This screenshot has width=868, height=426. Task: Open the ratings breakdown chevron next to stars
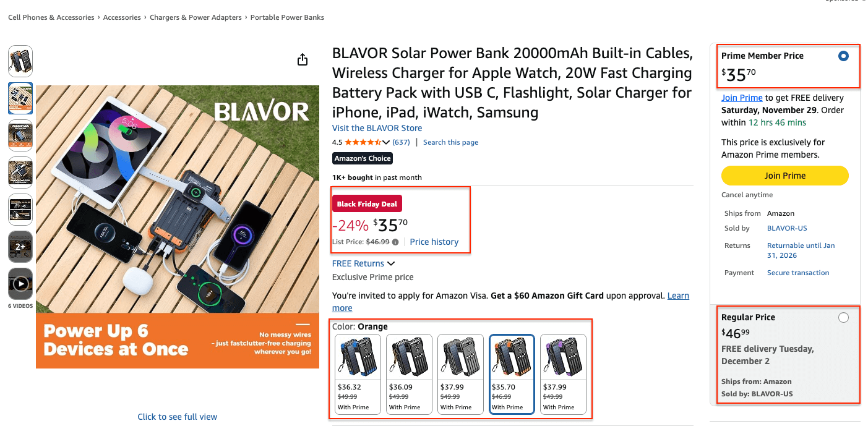pos(387,142)
